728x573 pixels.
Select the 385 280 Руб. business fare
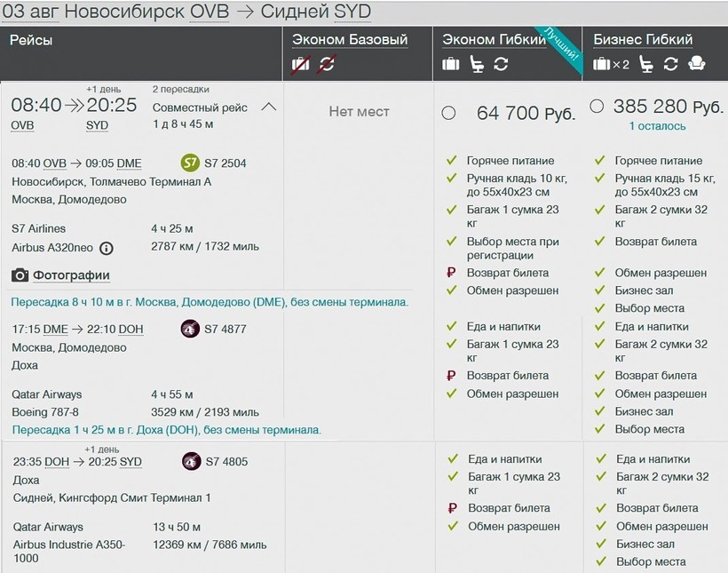[x=597, y=107]
